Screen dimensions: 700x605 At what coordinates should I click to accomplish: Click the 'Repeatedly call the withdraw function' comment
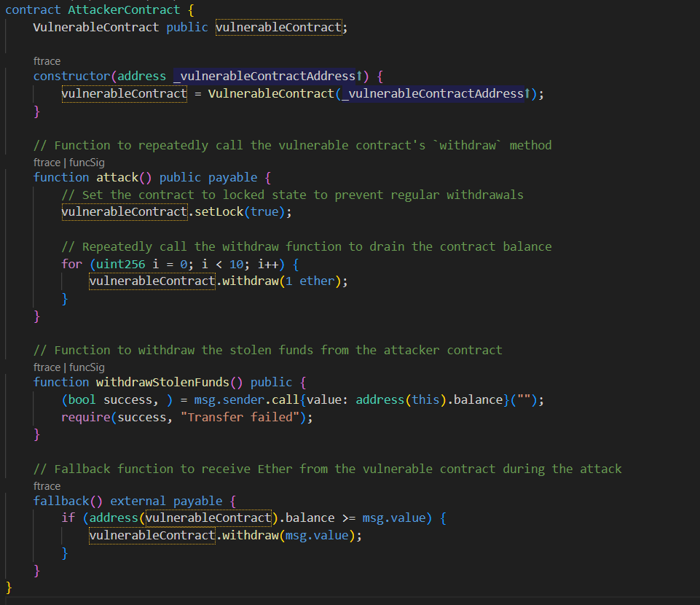[x=306, y=246]
